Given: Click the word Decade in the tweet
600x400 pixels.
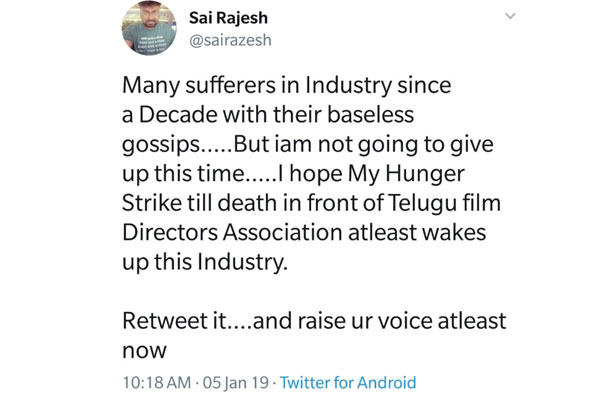Looking at the screenshot, I should coord(178,114).
